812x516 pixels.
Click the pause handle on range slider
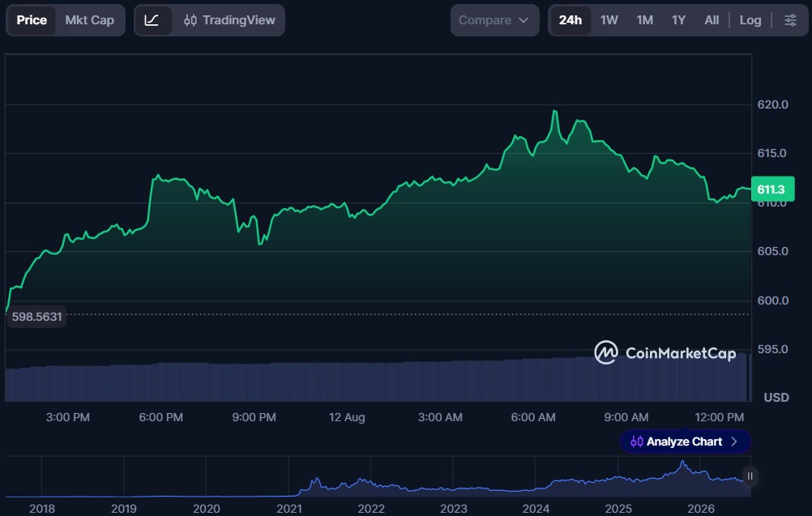750,476
